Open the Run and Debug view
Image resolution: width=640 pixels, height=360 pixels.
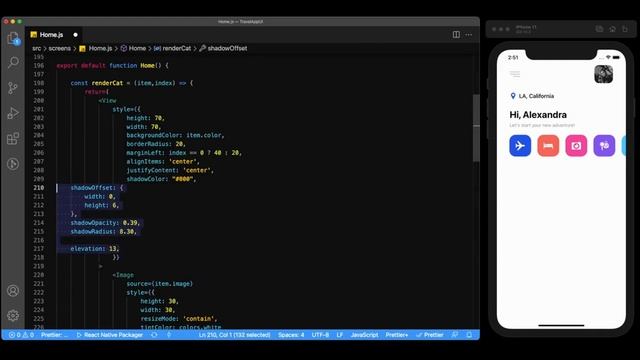[x=13, y=113]
